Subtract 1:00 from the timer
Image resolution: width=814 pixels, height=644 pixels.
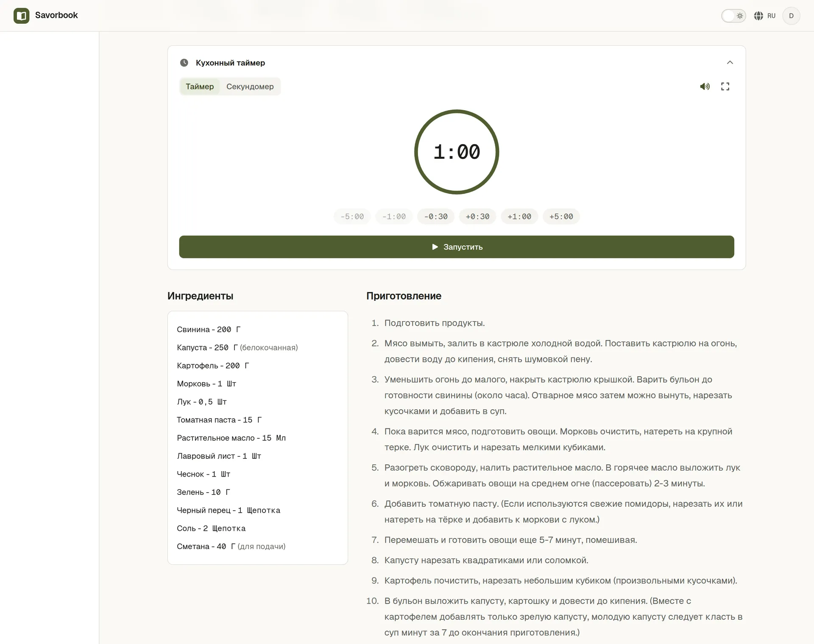click(394, 217)
